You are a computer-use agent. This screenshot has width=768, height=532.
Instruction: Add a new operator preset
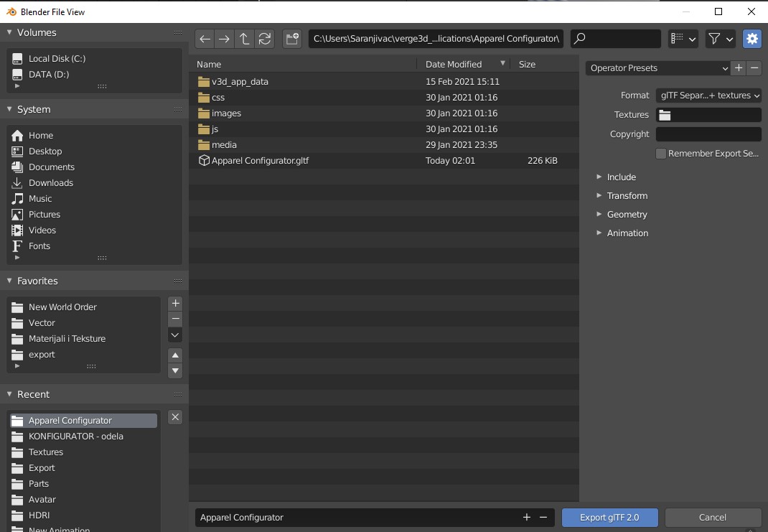coord(739,68)
